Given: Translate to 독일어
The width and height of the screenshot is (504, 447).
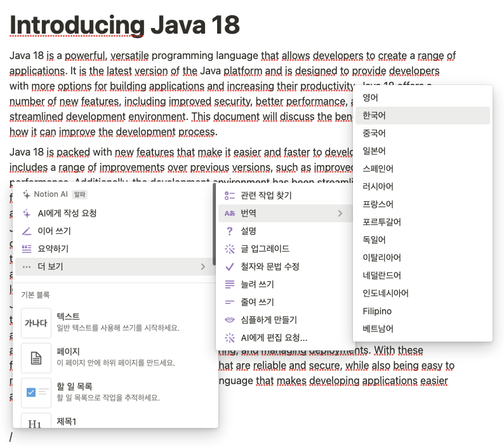Looking at the screenshot, I should pyautogui.click(x=423, y=239).
